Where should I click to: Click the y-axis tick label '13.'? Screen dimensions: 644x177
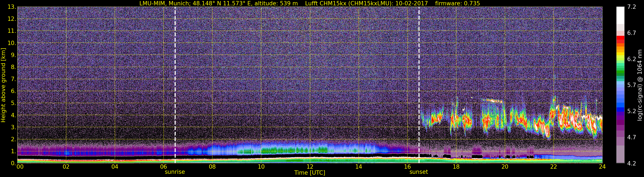point(12,7)
